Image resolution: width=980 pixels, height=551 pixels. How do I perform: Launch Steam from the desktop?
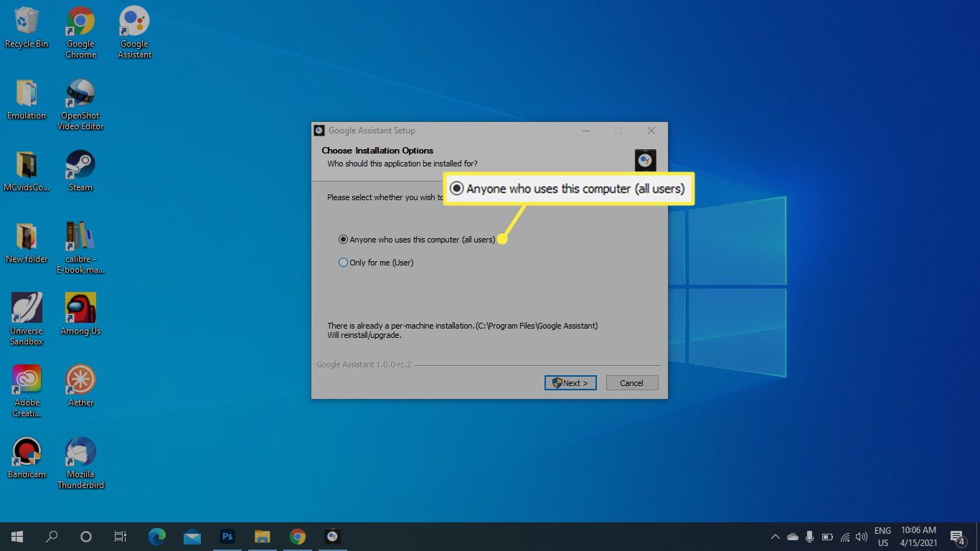click(x=80, y=171)
